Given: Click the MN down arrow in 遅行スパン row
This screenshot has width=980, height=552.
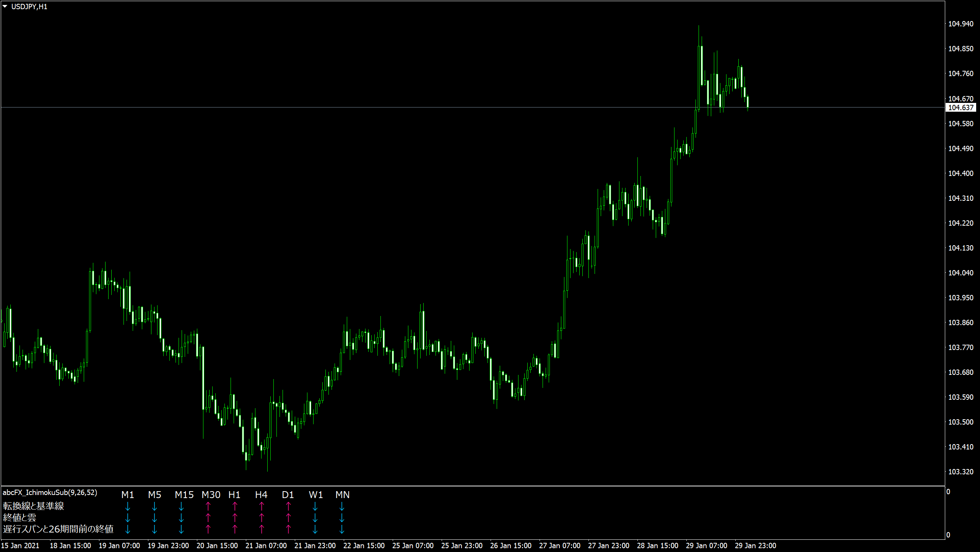Looking at the screenshot, I should (x=342, y=530).
